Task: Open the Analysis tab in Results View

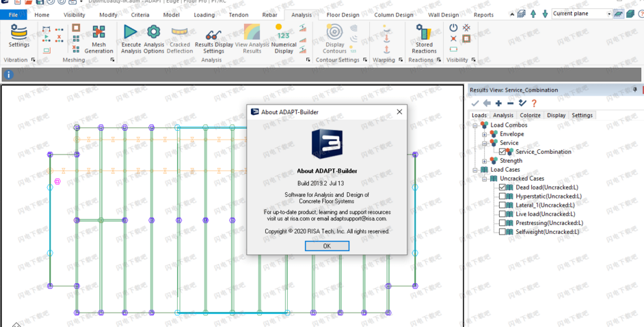Action: [503, 116]
